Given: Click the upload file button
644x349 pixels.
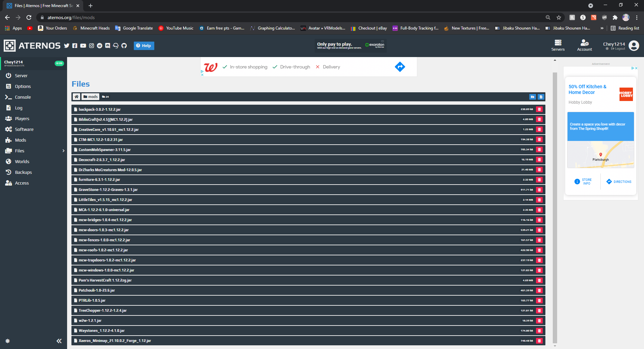Looking at the screenshot, I should pos(541,97).
